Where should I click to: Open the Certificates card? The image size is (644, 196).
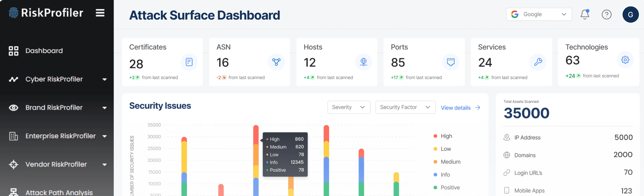tap(162, 62)
